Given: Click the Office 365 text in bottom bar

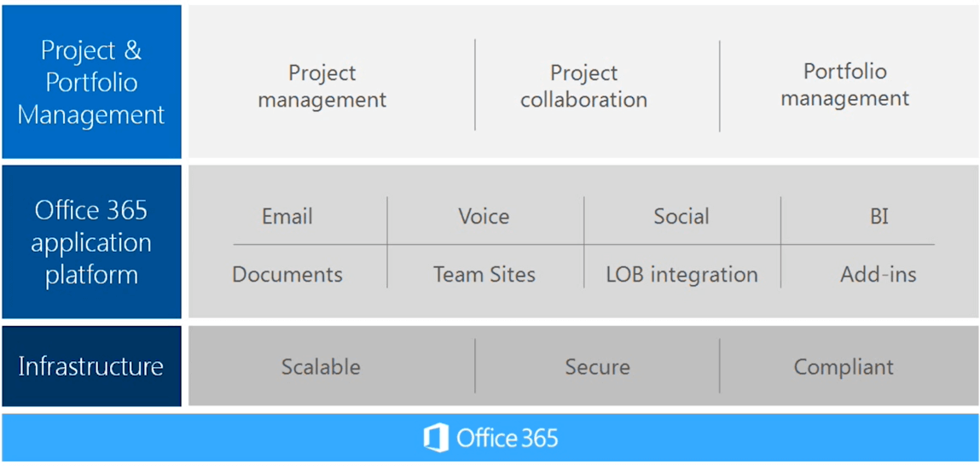Looking at the screenshot, I should pyautogui.click(x=507, y=439).
